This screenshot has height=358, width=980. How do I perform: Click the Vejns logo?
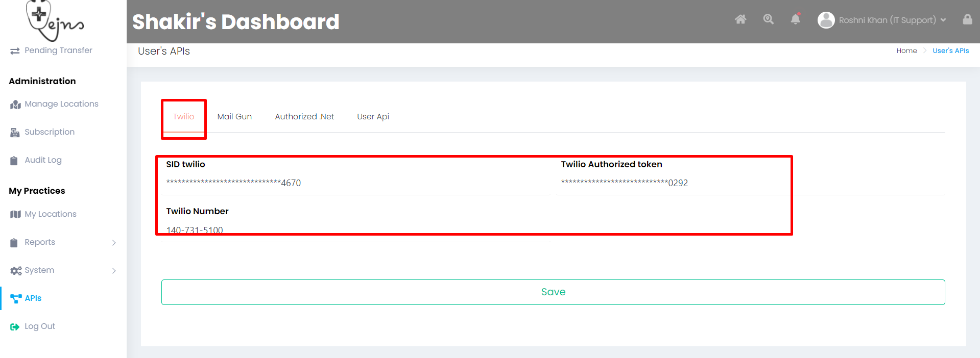[x=54, y=20]
